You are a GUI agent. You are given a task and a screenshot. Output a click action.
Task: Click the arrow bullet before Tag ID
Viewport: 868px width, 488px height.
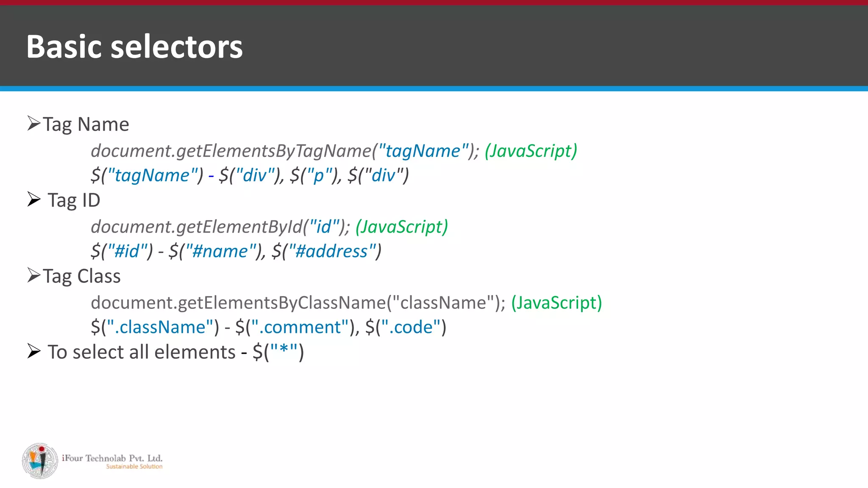(34, 199)
